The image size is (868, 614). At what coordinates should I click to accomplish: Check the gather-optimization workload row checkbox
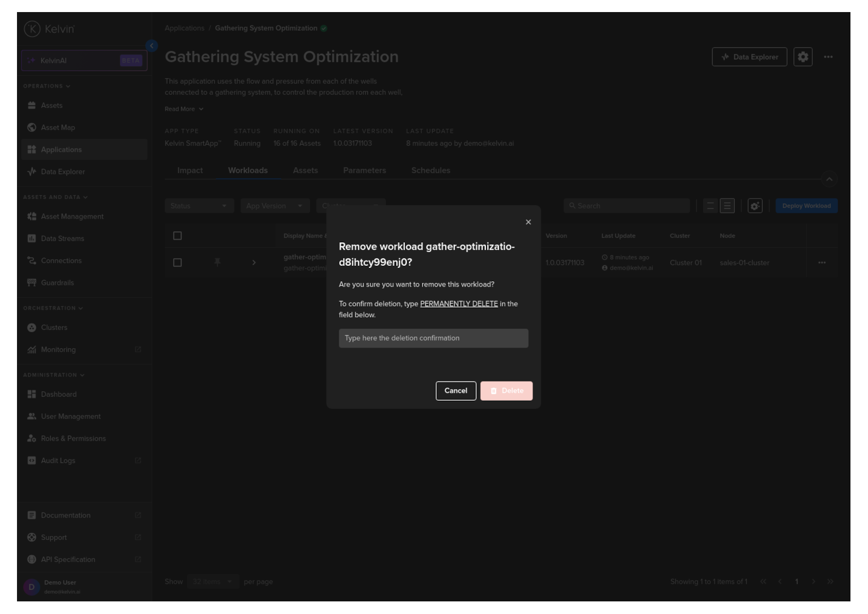click(x=178, y=263)
